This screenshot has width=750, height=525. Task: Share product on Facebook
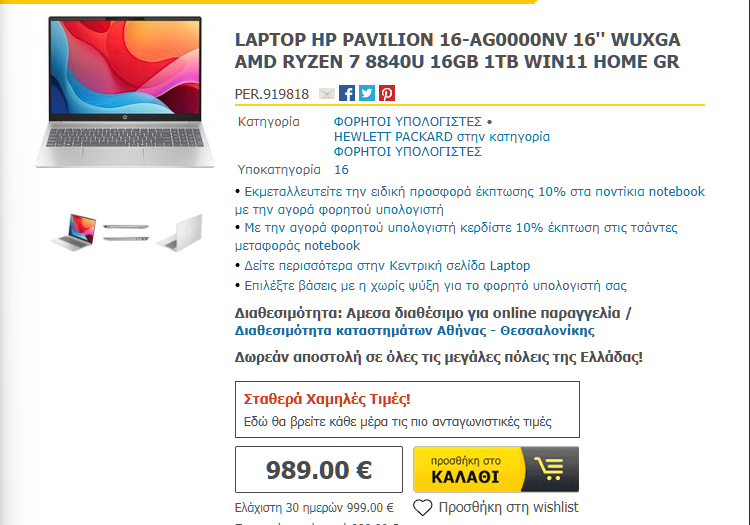(x=347, y=93)
